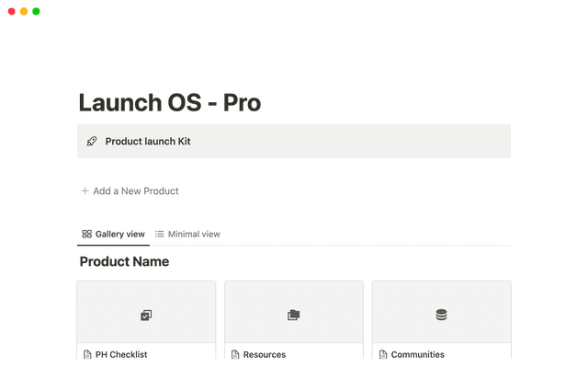The image size is (588, 368).
Task: Open the stacked files icon on the Resources card
Action: pos(294,315)
